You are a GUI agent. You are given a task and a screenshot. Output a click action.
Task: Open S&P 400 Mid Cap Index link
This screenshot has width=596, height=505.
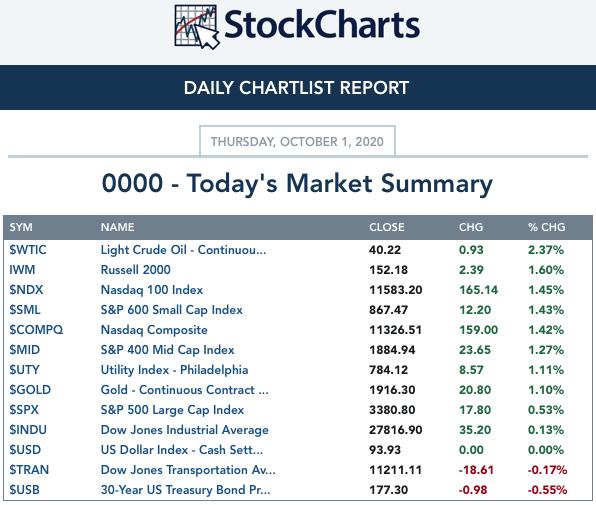167,350
